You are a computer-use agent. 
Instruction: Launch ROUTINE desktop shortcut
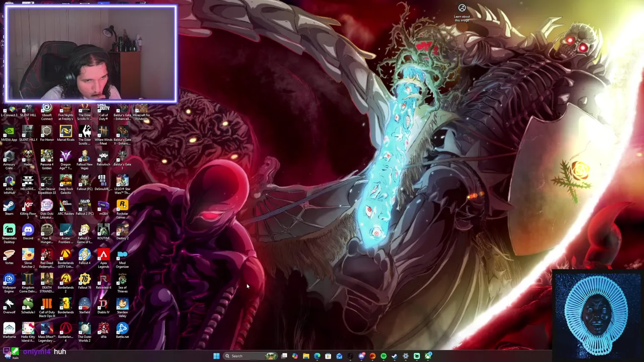(103, 232)
